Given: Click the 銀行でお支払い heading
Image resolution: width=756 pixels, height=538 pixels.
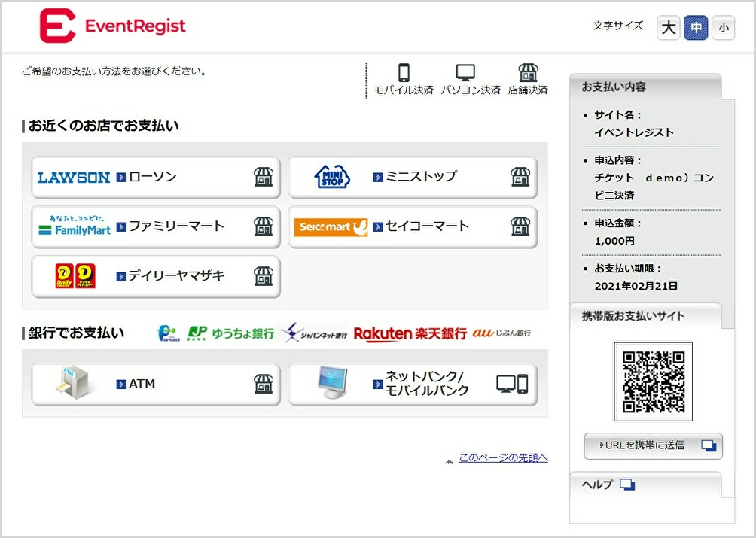Looking at the screenshot, I should [x=77, y=333].
